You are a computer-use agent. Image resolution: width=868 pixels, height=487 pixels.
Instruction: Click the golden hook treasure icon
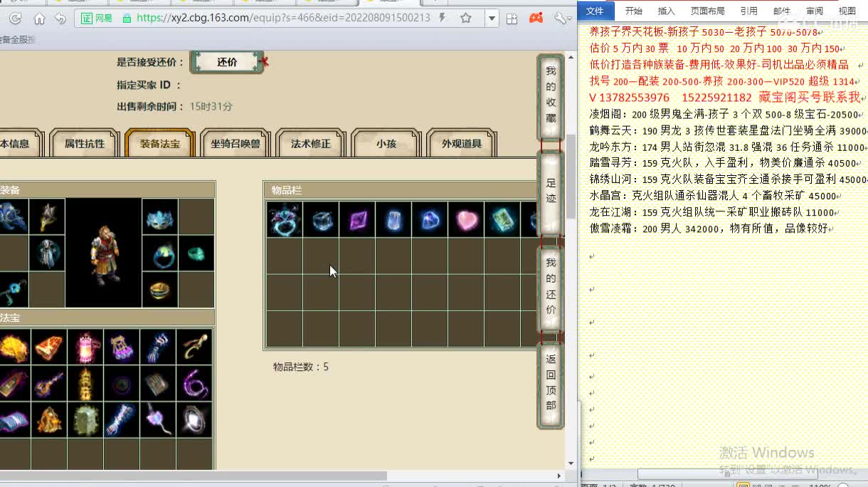click(194, 347)
